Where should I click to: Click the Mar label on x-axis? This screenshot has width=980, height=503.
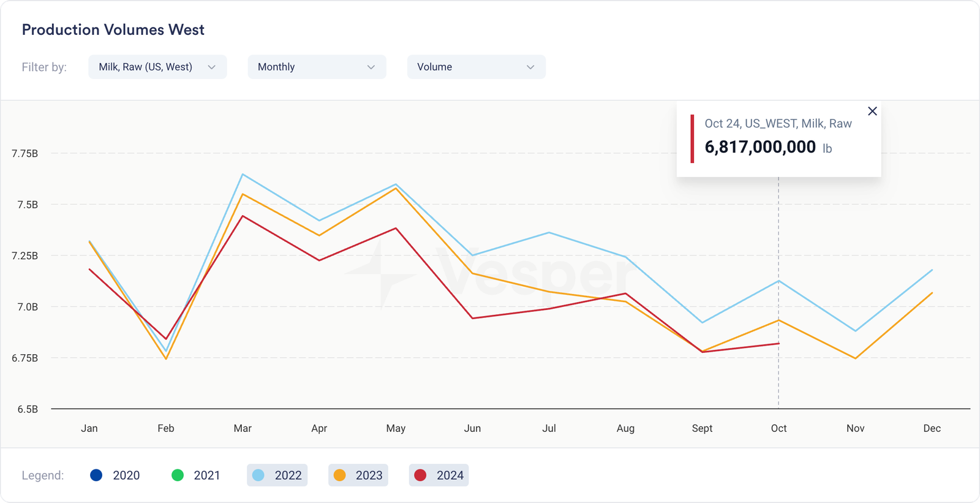[x=243, y=428]
